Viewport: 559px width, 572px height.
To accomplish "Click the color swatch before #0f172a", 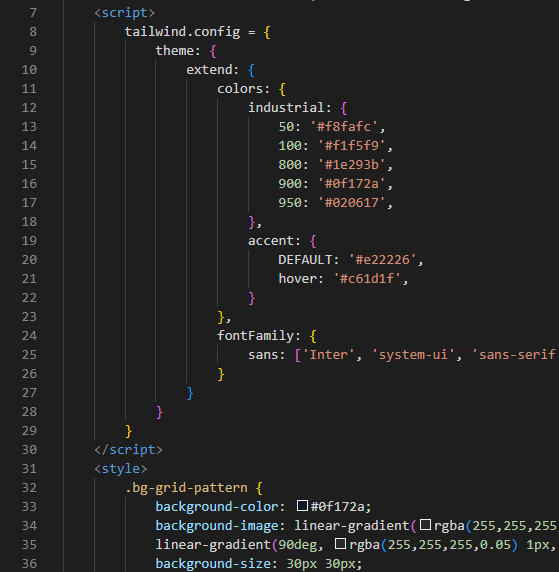I will click(302, 506).
